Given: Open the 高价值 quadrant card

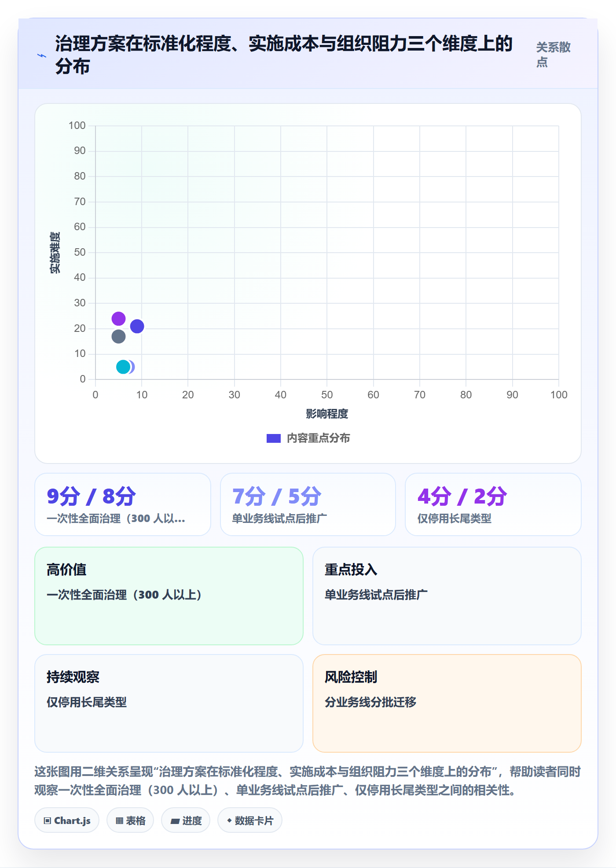Looking at the screenshot, I should 169,596.
